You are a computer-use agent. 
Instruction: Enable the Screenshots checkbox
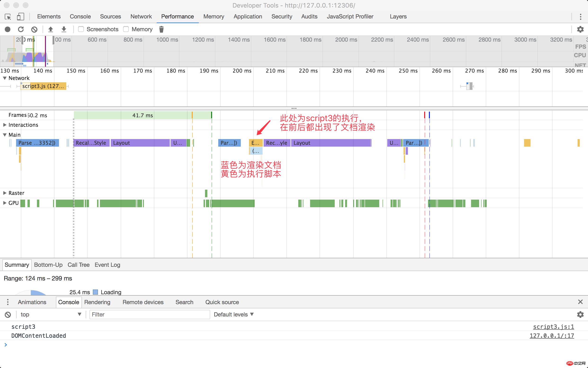pyautogui.click(x=81, y=29)
